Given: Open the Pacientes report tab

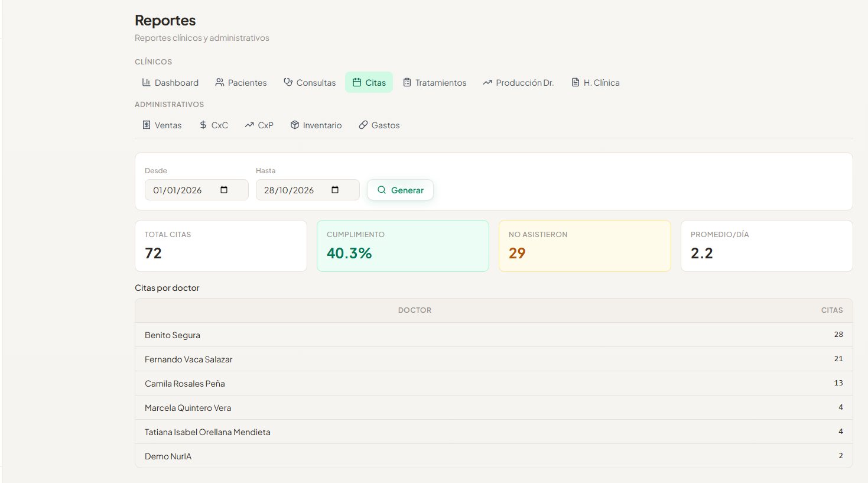Looking at the screenshot, I should [241, 83].
